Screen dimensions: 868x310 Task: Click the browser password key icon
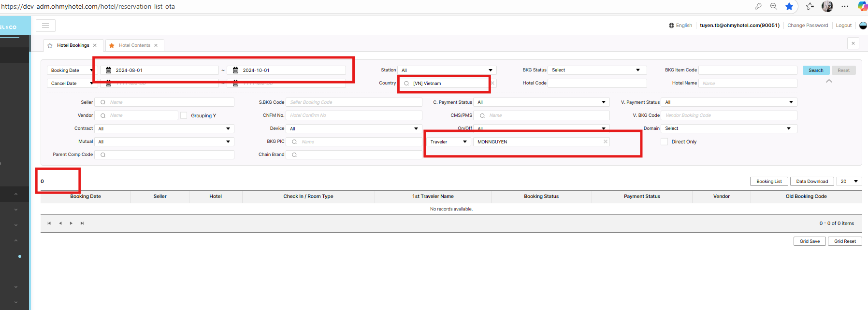[x=758, y=6]
